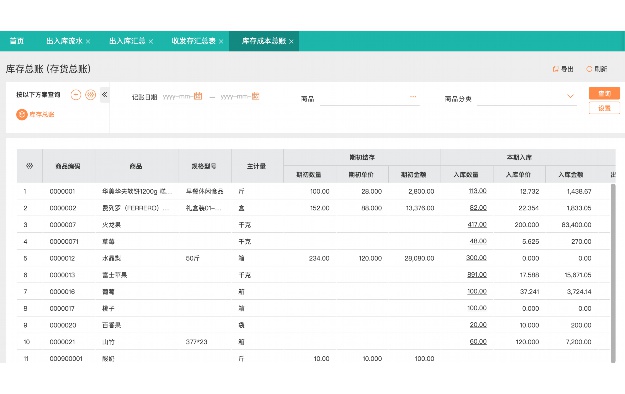
Task: Click the 12.732 入库单价 cell
Action: (530, 191)
